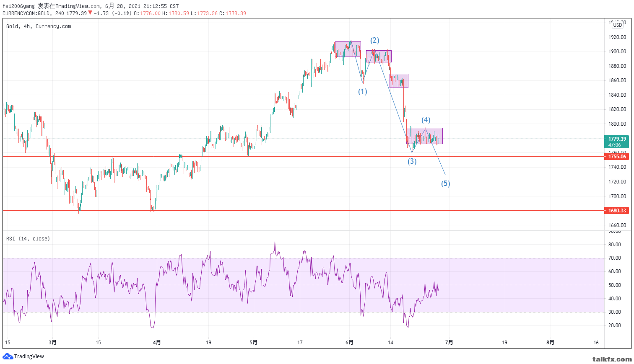Screen dimensions: 634x364
Task: Click the fei2006yang author name
Action: pyautogui.click(x=19, y=6)
